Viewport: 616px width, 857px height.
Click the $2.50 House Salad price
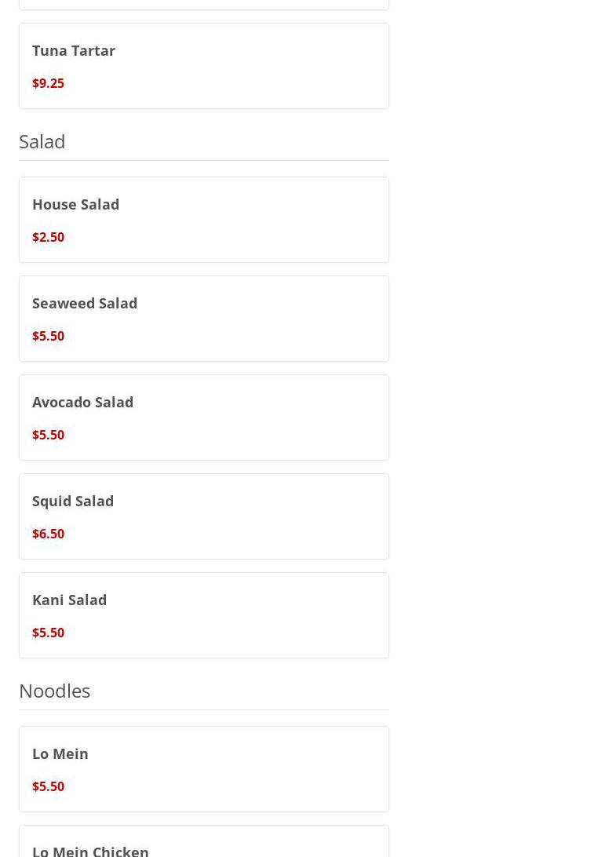click(x=48, y=237)
